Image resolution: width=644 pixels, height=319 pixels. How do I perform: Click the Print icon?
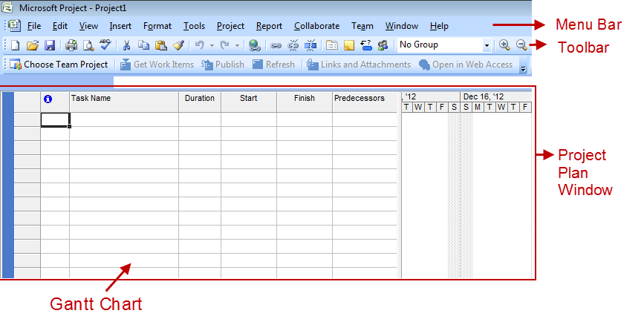pos(71,45)
